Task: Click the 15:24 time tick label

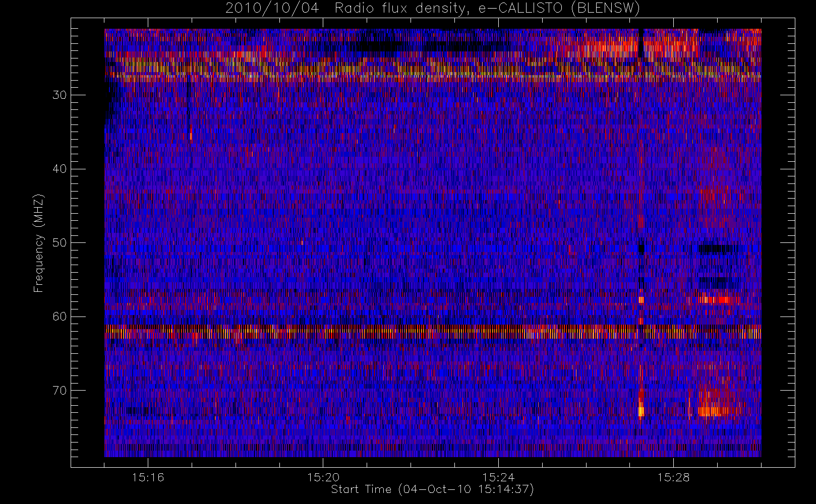Action: 498,477
